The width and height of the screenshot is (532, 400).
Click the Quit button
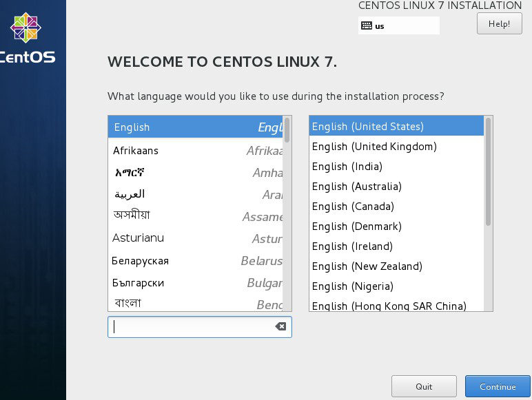(424, 387)
